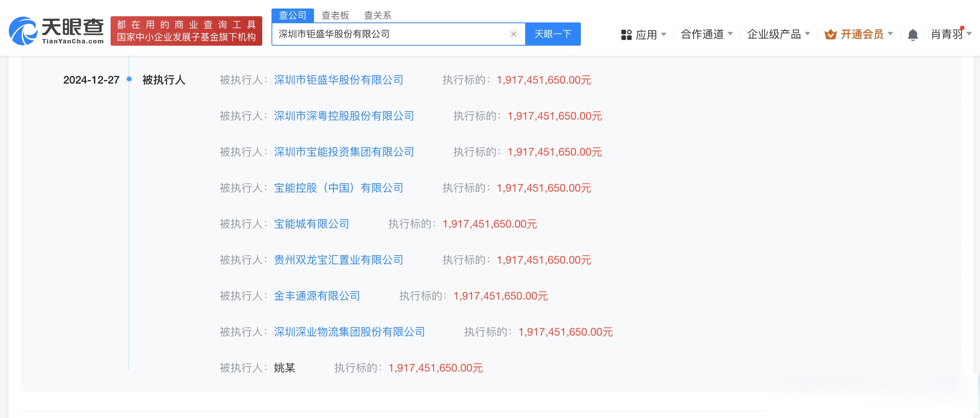The image size is (980, 418).
Task: Click inside the company search input field
Action: [387, 34]
